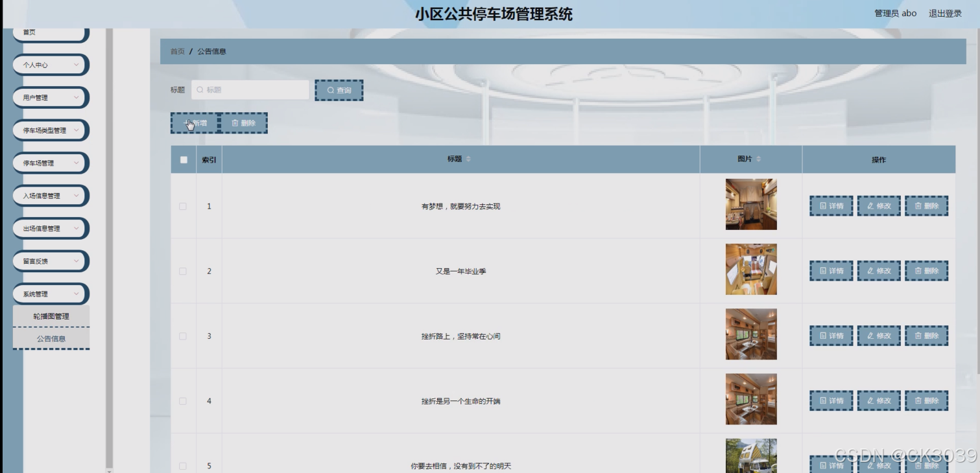Expand the 留言反馈 sidebar menu
Image resolution: width=980 pixels, height=473 pixels.
point(51,261)
